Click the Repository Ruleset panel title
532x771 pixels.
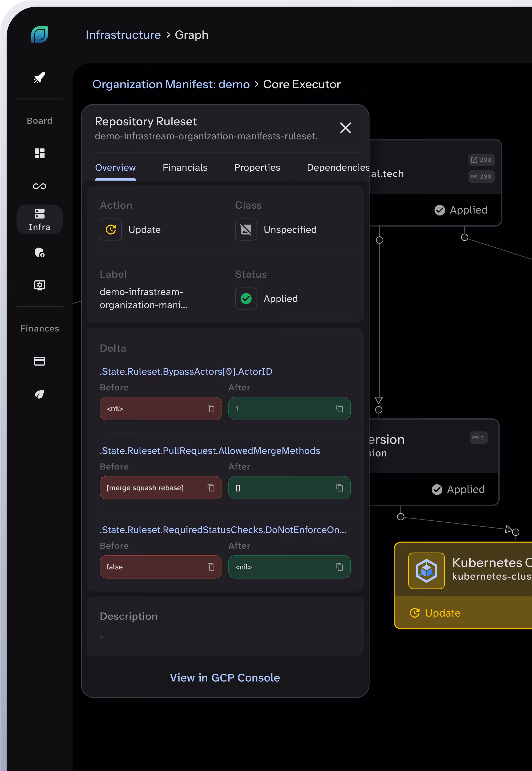[x=146, y=121]
